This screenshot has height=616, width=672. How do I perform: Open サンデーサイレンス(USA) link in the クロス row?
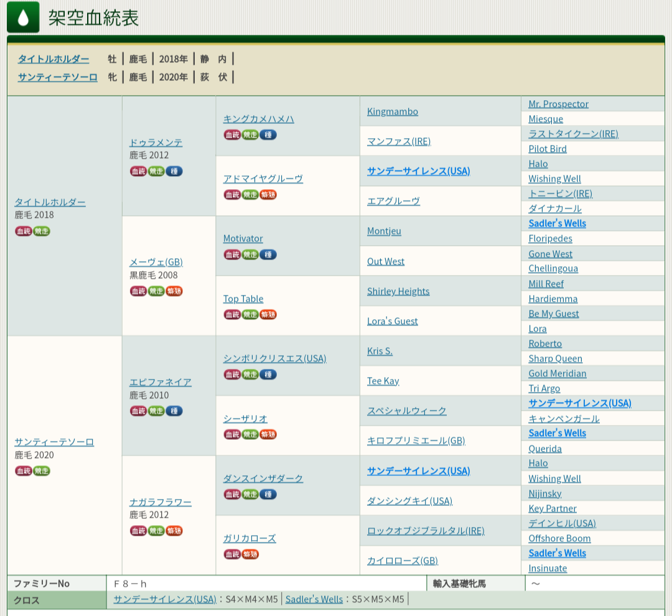coord(165,599)
